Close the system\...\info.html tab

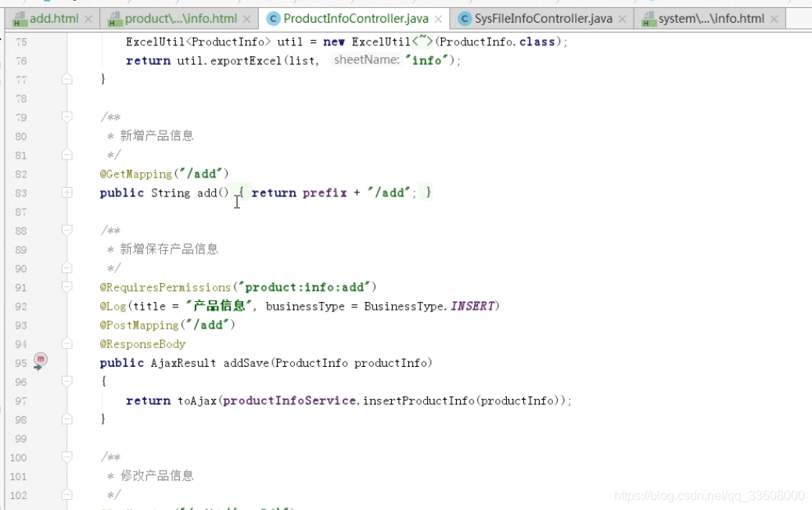(x=774, y=20)
